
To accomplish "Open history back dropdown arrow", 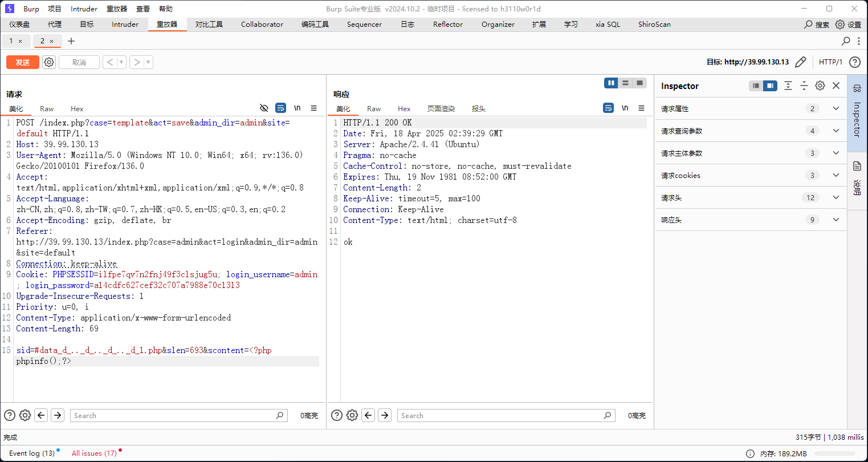I will (121, 62).
